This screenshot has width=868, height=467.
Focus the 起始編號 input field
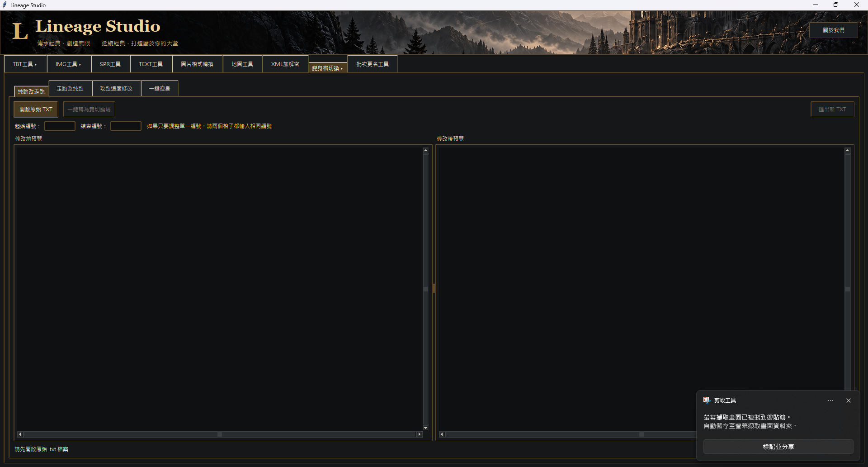point(60,126)
